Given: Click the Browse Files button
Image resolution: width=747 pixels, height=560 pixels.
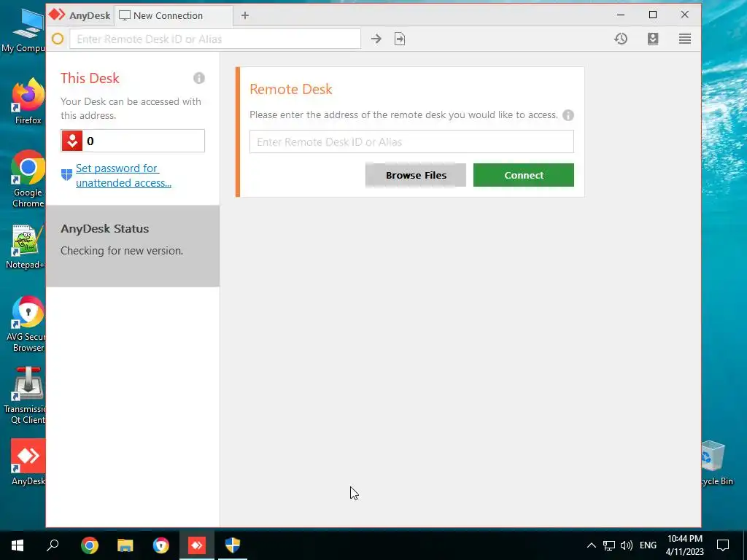Looking at the screenshot, I should (415, 175).
